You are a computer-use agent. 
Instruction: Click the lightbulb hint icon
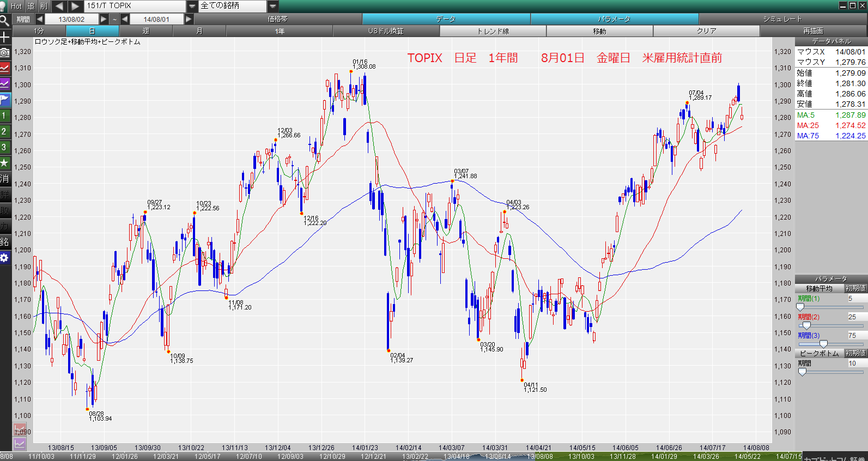pyautogui.click(x=3, y=6)
